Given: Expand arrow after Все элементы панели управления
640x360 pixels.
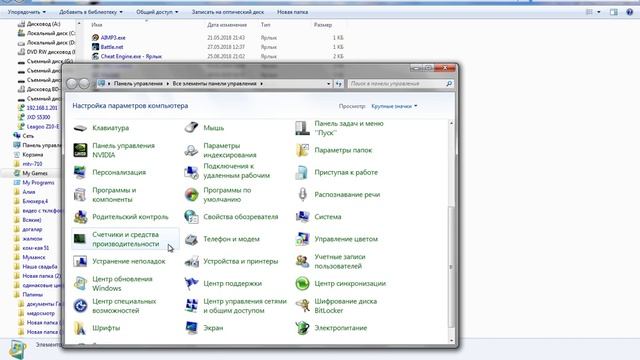Looking at the screenshot, I should tap(261, 84).
